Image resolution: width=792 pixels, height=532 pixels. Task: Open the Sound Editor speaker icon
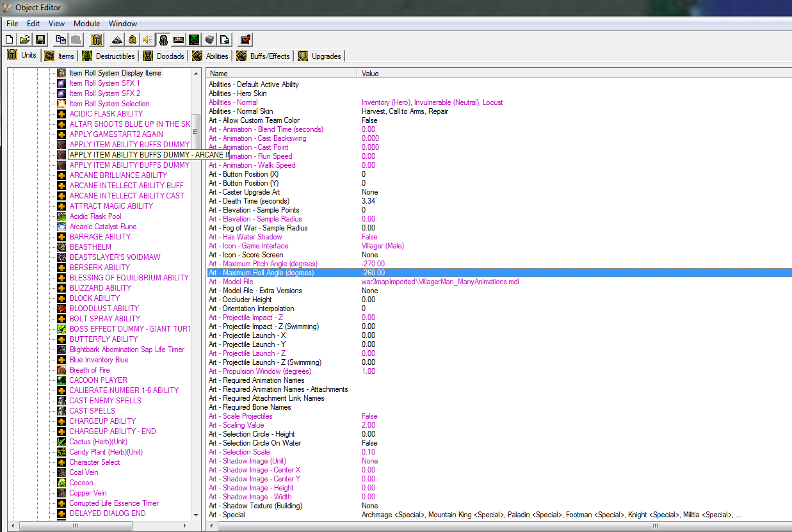point(148,40)
